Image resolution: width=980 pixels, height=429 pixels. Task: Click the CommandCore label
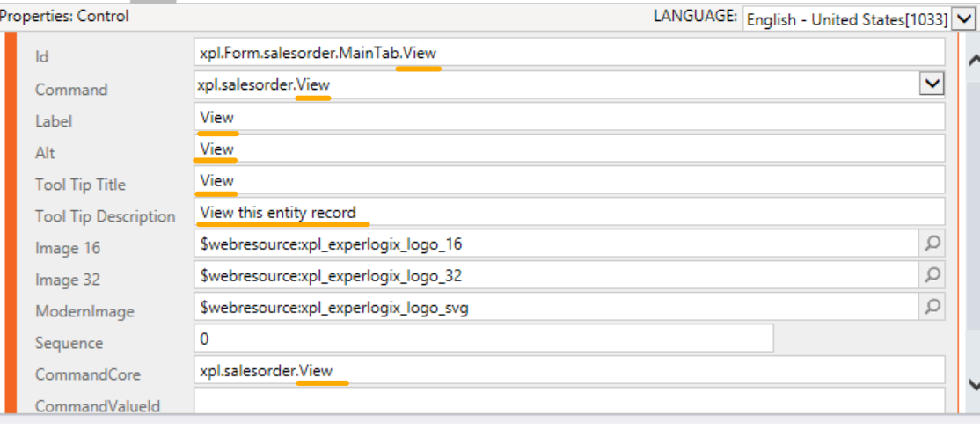[87, 374]
